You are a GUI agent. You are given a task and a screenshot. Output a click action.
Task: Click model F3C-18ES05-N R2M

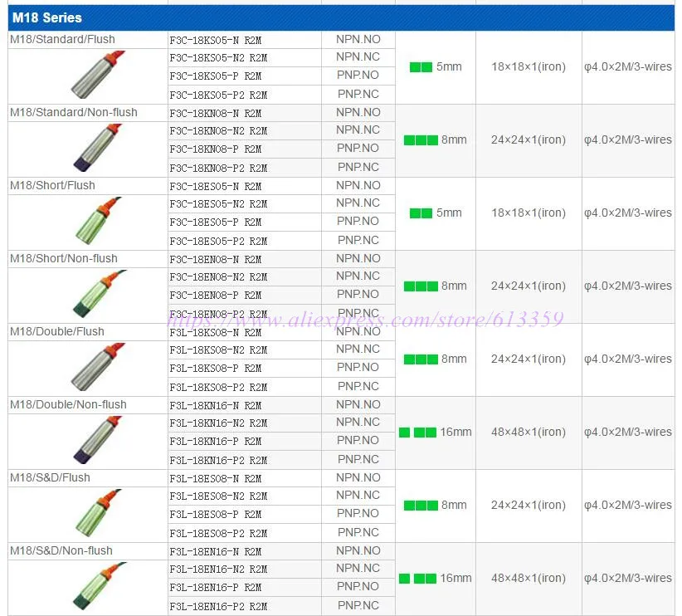pyautogui.click(x=216, y=187)
